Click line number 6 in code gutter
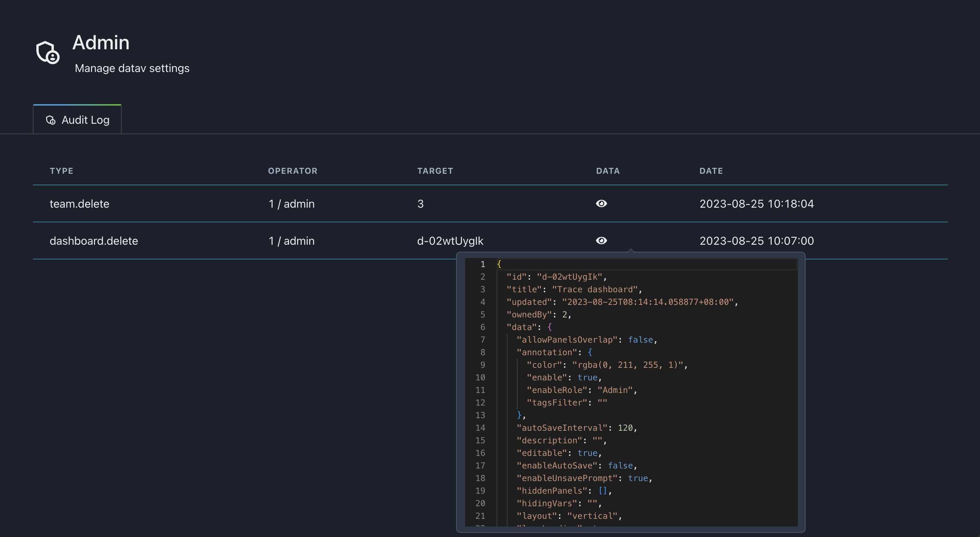The image size is (980, 537). pos(482,327)
